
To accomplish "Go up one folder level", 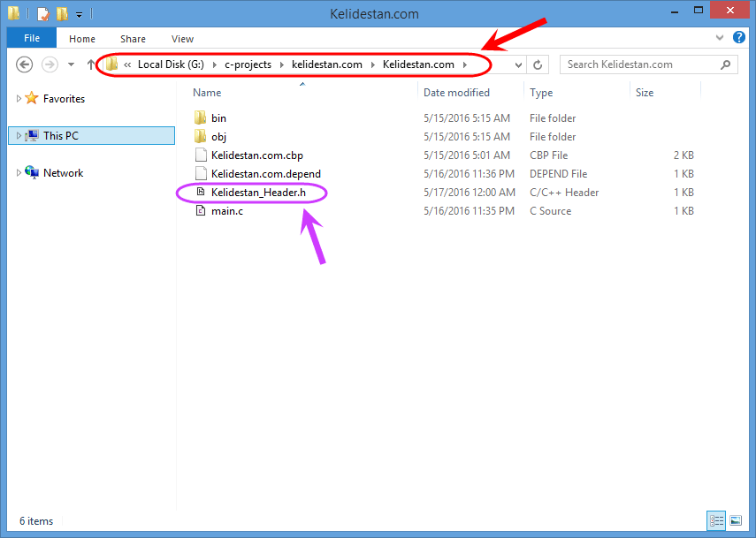I will 91,64.
